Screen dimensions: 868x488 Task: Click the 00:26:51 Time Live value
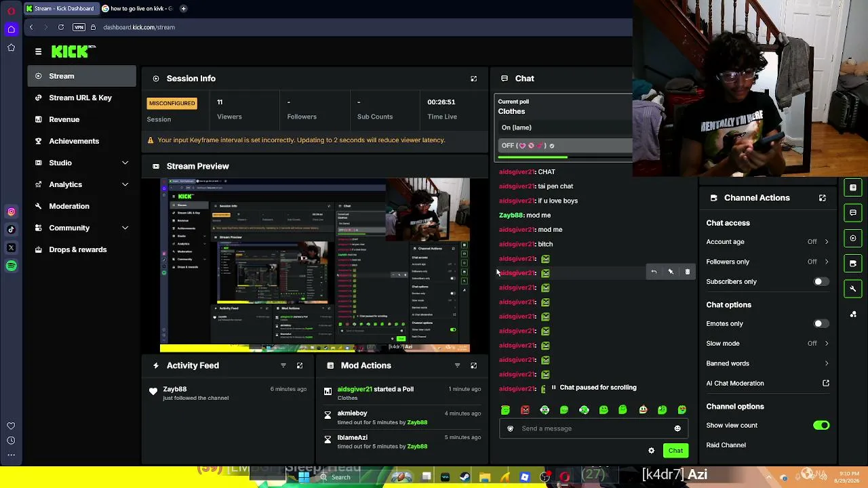(441, 102)
